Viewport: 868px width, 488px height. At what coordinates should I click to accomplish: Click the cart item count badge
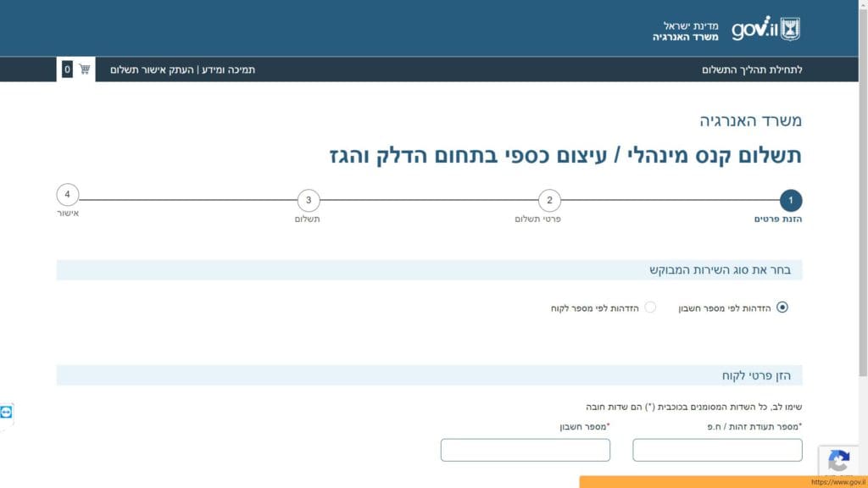pos(67,69)
